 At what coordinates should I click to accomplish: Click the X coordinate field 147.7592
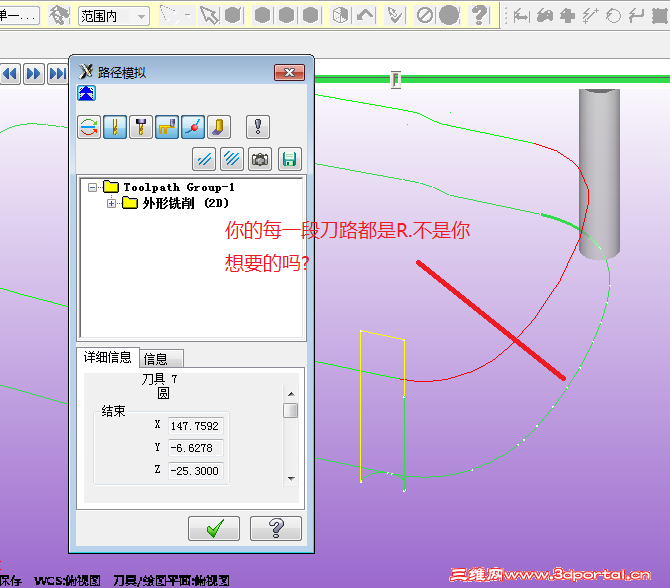click(196, 426)
